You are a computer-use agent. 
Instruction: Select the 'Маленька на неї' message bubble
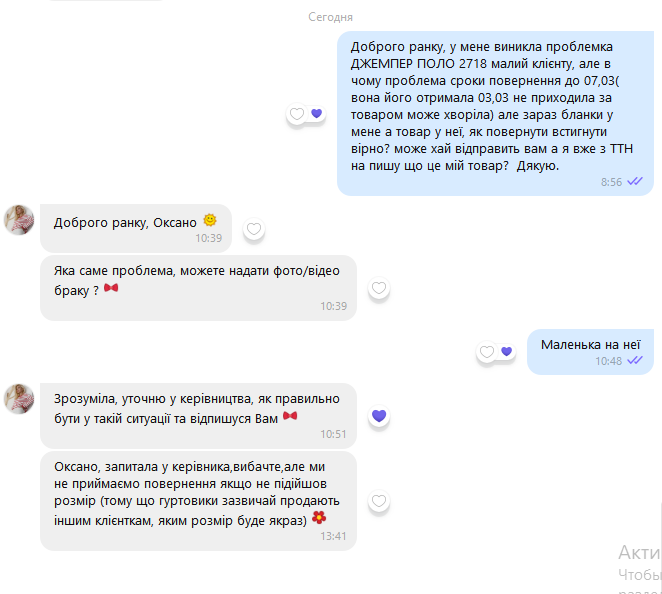[x=590, y=352]
